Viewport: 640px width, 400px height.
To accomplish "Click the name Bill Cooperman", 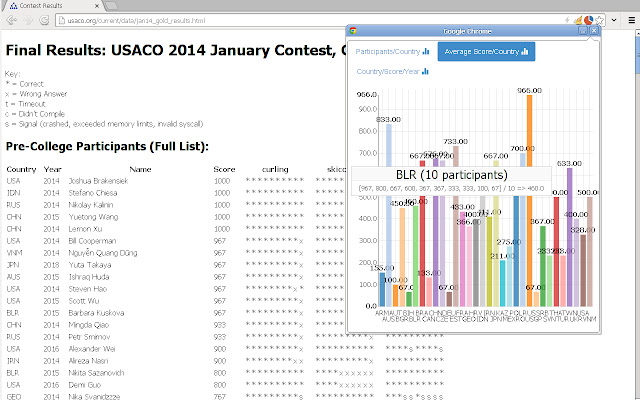I will (92, 241).
